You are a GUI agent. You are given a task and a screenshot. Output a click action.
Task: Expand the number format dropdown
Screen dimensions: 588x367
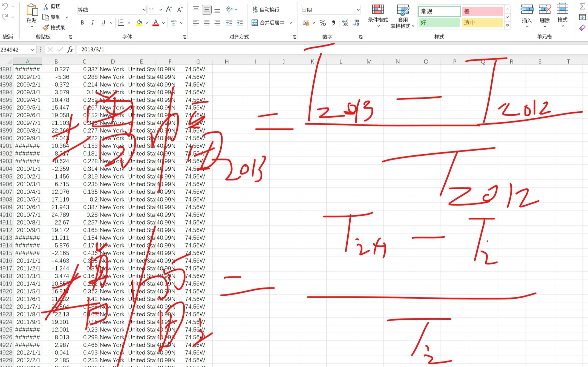pyautogui.click(x=359, y=9)
